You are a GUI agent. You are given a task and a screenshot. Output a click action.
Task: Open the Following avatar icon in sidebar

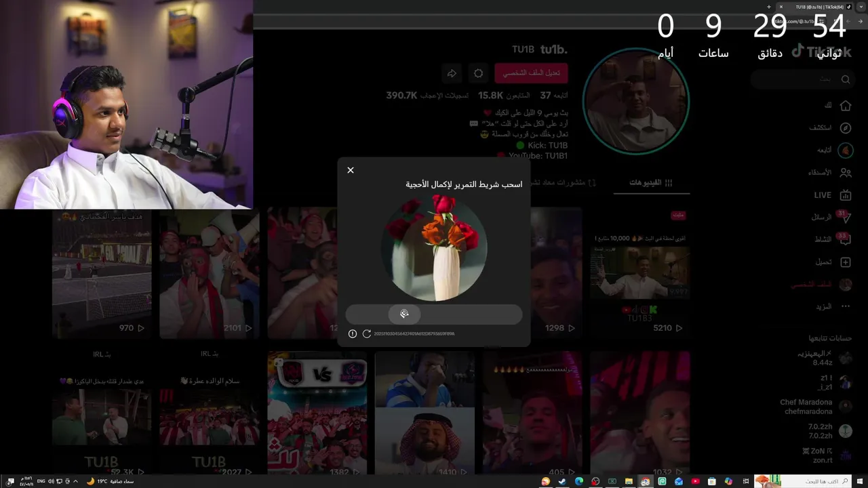pos(845,150)
